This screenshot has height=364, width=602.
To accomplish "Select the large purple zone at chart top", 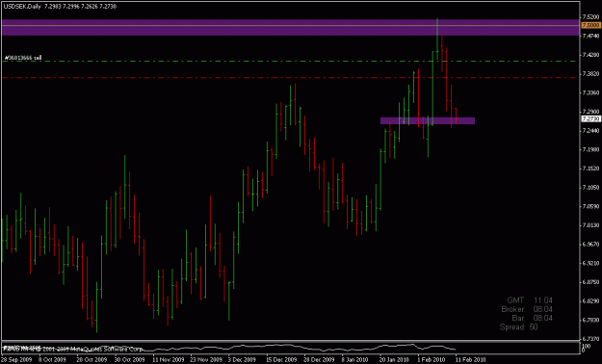I will pos(290,27).
